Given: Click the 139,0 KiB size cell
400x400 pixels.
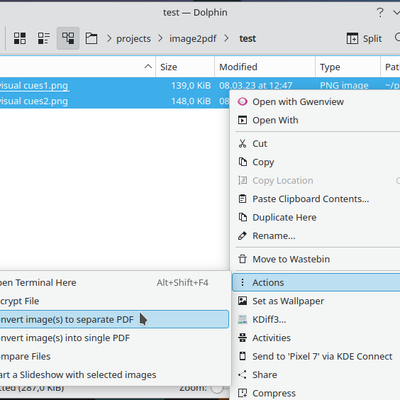Looking at the screenshot, I should point(191,86).
